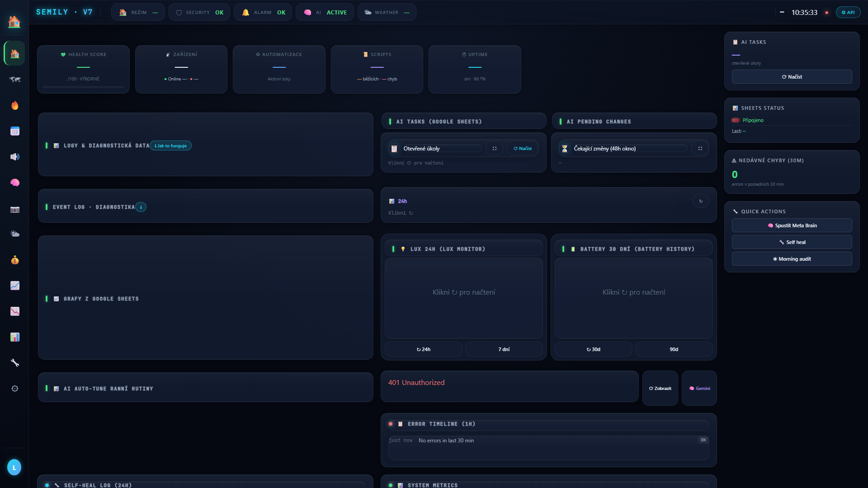The height and width of the screenshot is (488, 868).
Task: Click the 'Self-Heal Log (24H)' header
Action: point(206,485)
